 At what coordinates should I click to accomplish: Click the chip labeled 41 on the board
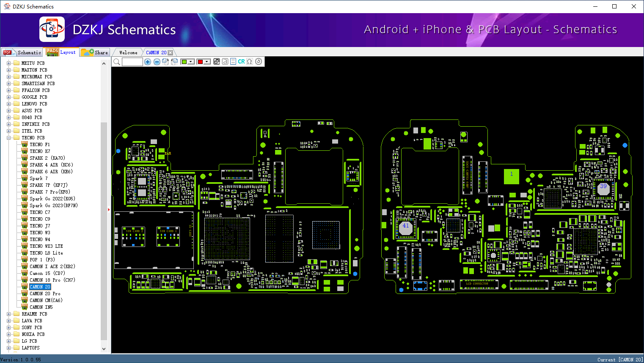pyautogui.click(x=406, y=229)
